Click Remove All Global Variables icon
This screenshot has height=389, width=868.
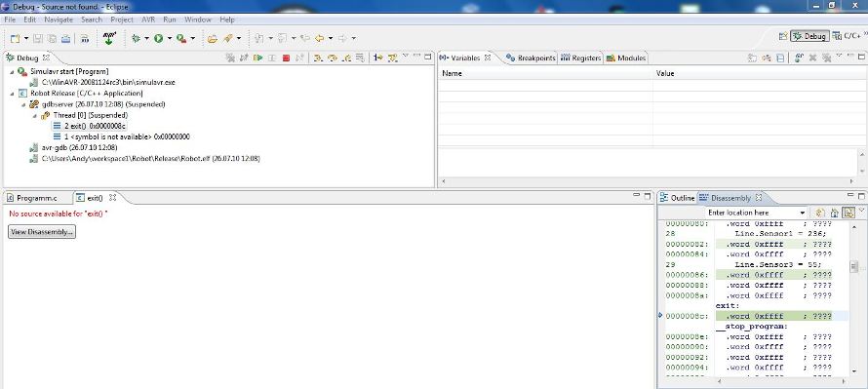coord(826,58)
